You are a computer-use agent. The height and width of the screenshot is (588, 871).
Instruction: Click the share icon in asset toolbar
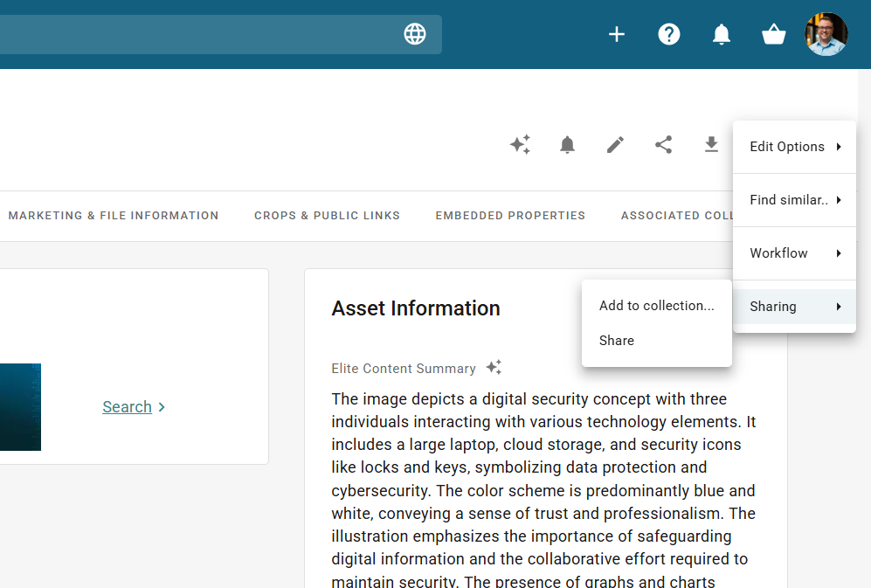(664, 145)
